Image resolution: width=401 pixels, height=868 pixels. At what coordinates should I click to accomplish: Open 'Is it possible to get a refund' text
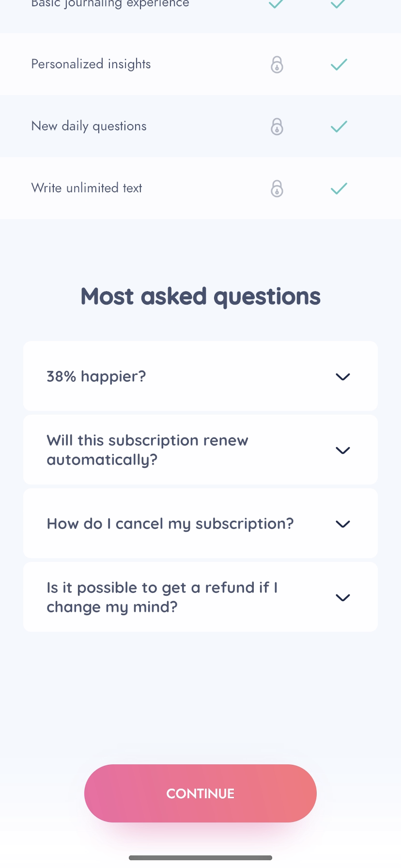click(x=162, y=597)
